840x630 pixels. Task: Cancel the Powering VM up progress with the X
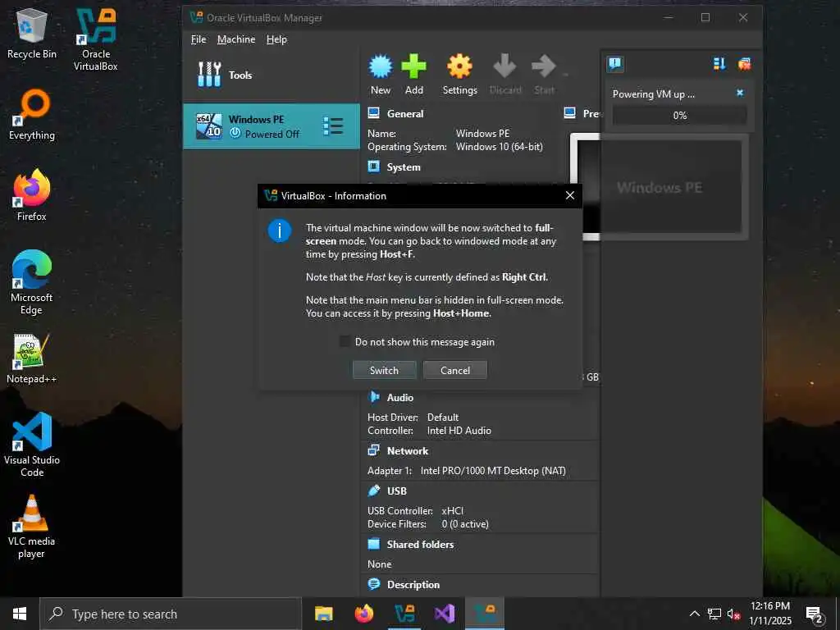740,93
